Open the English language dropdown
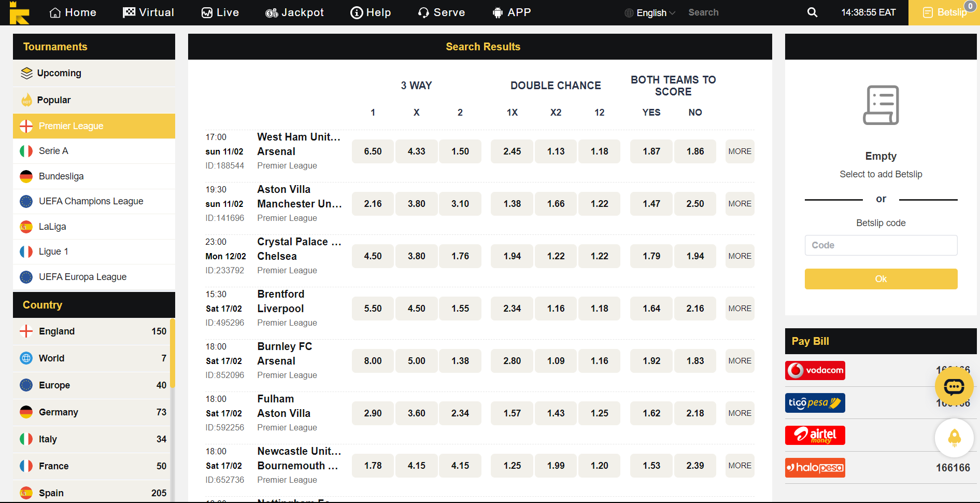This screenshot has height=503, width=980. (650, 12)
